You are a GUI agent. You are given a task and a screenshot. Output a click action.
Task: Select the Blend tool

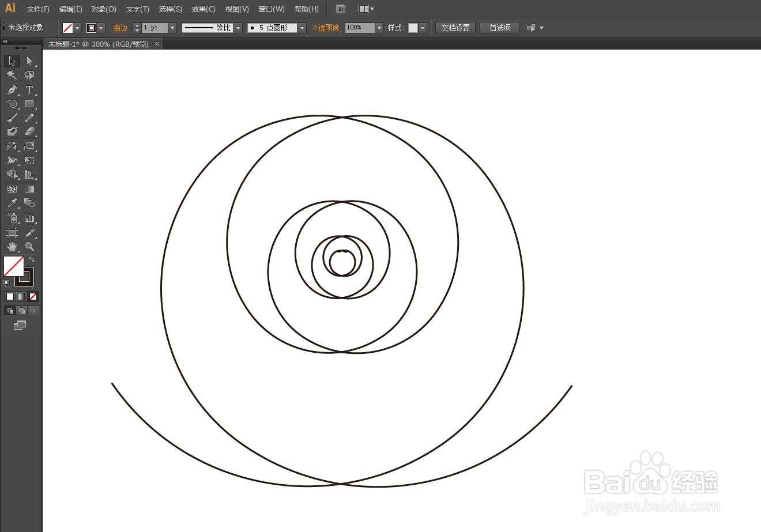29,203
